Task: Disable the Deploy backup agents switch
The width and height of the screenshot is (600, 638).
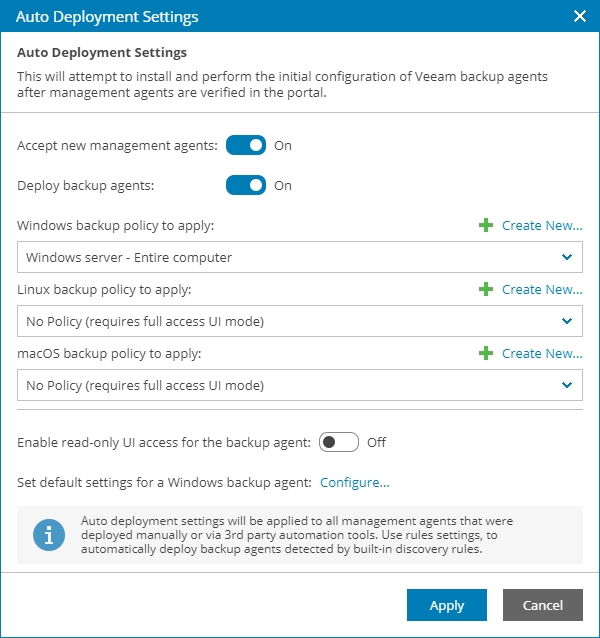Action: [x=246, y=185]
